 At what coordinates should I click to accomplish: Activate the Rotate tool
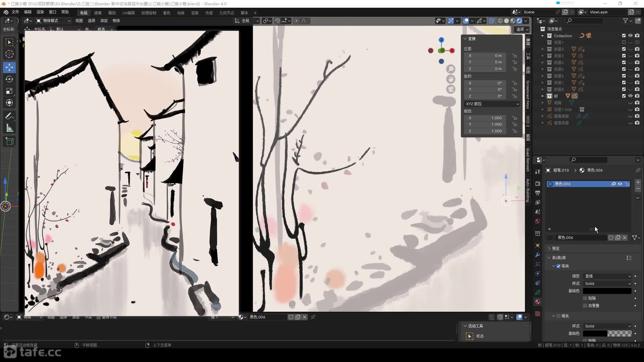coord(9,79)
